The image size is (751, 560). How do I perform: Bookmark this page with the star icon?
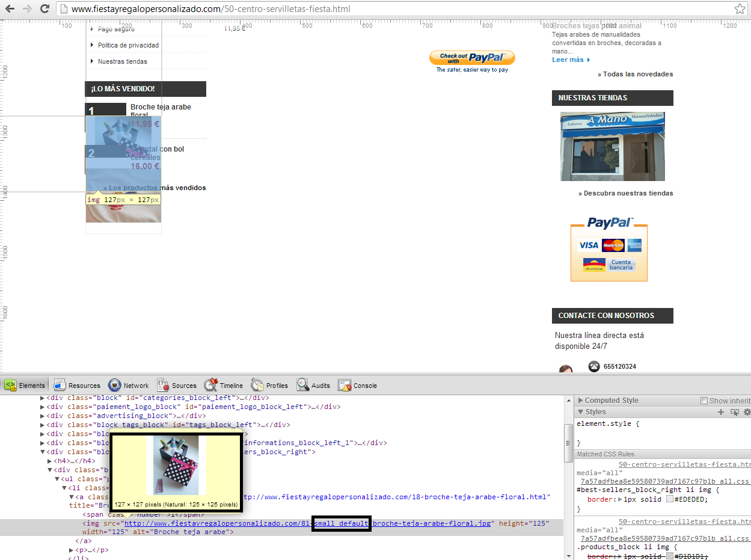(x=740, y=9)
